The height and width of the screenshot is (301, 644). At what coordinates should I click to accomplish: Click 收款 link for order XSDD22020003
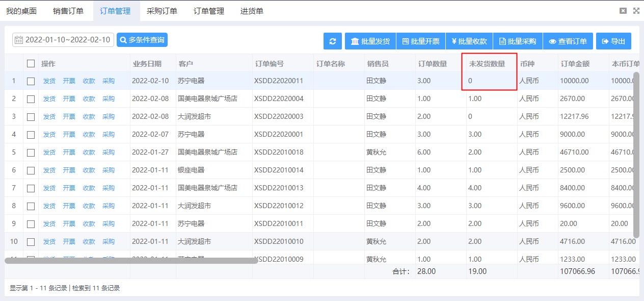click(89, 117)
